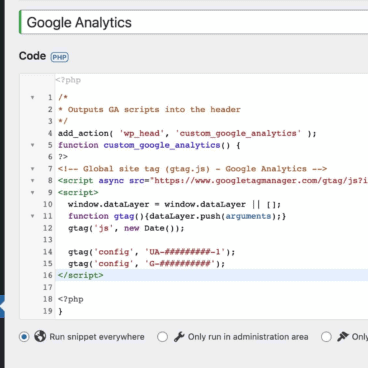Click the 'function custom_google_analytics()' line
The height and width of the screenshot is (368, 368).
[x=149, y=145]
